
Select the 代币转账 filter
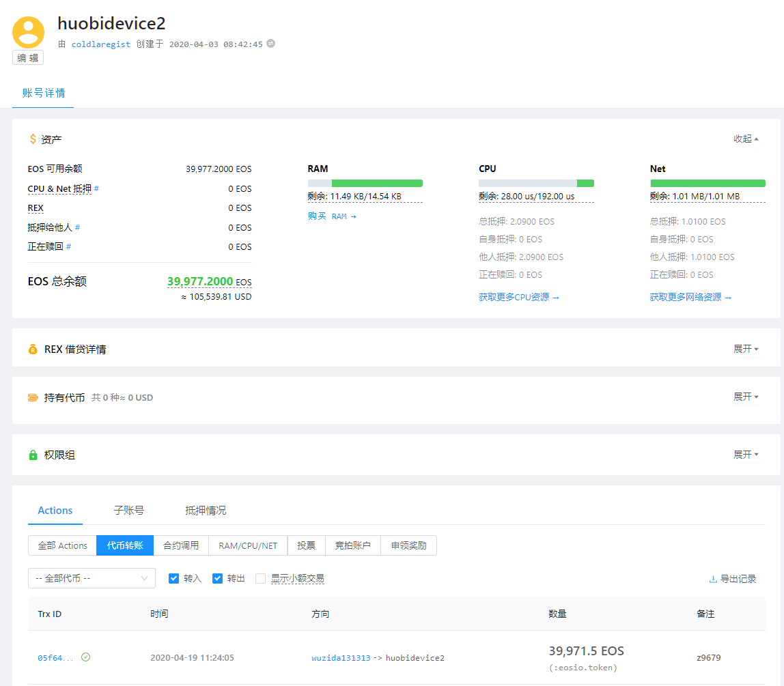(x=125, y=545)
